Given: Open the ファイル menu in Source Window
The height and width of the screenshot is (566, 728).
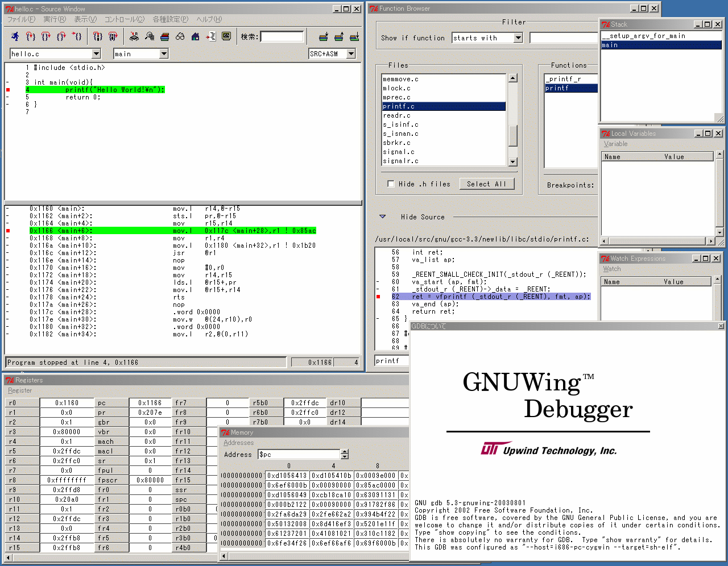Looking at the screenshot, I should (21, 19).
